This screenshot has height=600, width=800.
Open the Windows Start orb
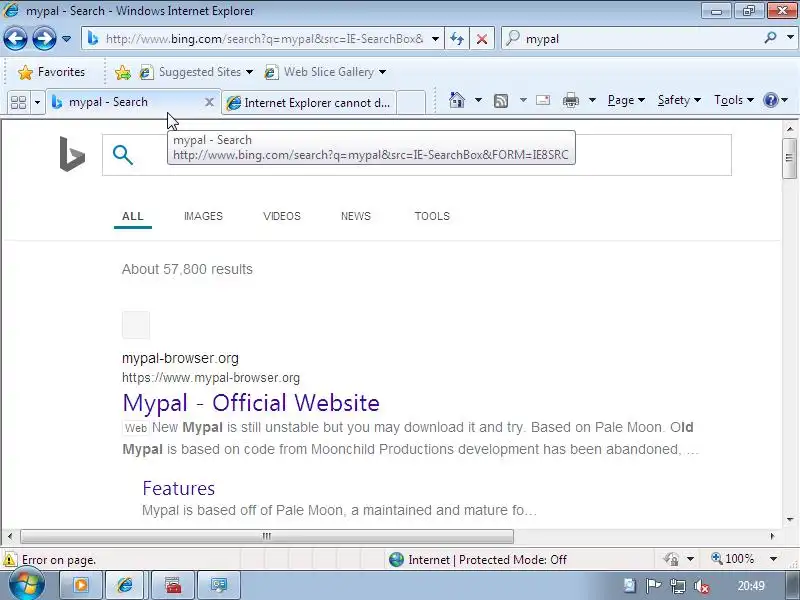point(26,584)
